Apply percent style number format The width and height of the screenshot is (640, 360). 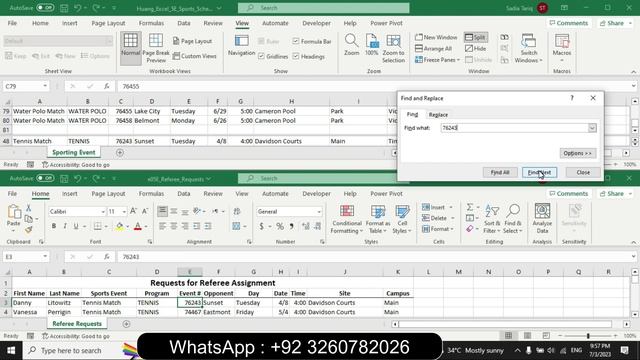pos(280,226)
